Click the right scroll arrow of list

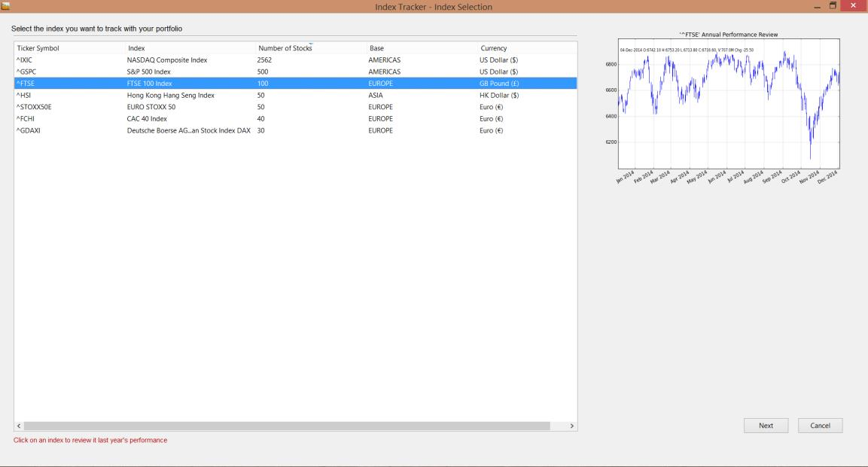point(572,426)
